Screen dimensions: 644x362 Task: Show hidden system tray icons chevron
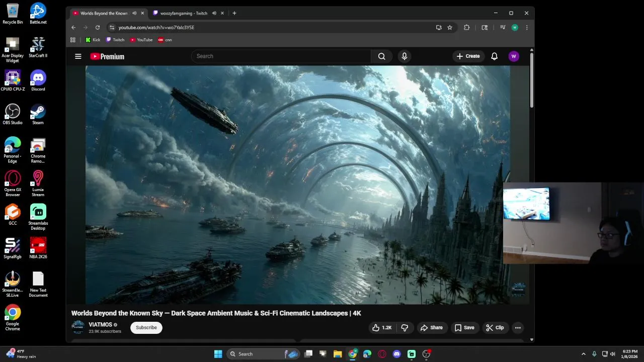click(584, 354)
